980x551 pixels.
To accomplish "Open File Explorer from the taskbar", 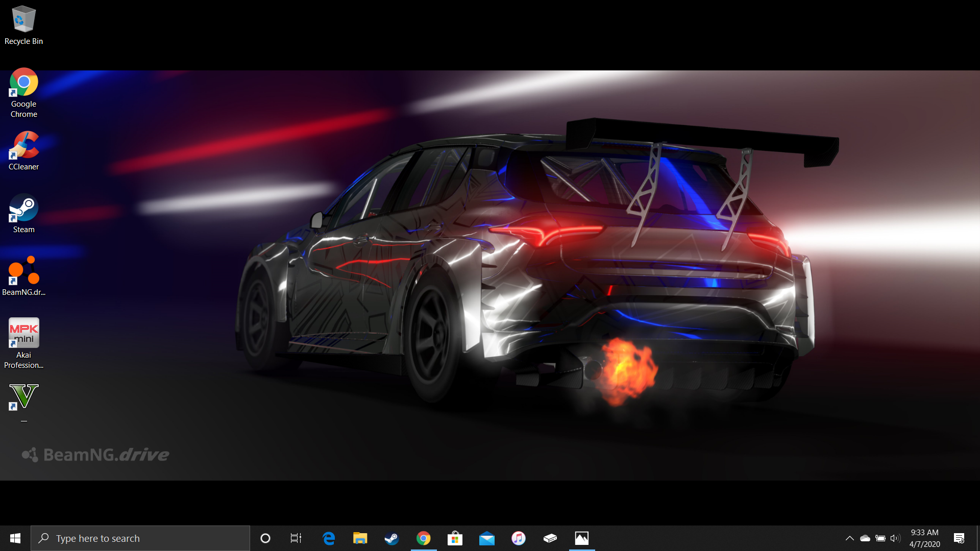I will pos(360,538).
